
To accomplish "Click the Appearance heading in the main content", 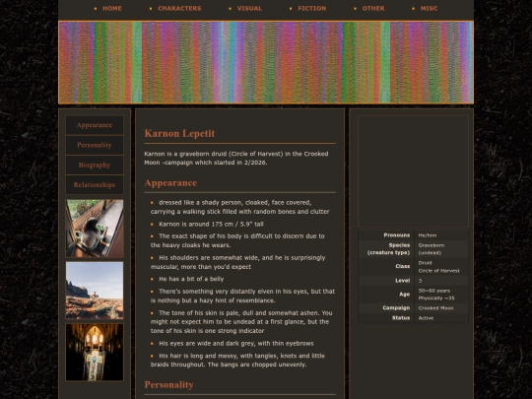I will coord(170,183).
